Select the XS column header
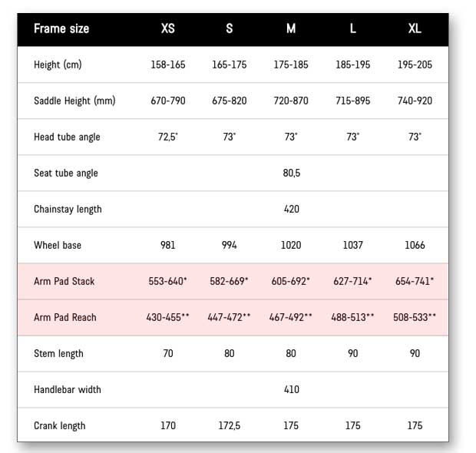Viewport: 476px width, 453px height. pyautogui.click(x=168, y=29)
